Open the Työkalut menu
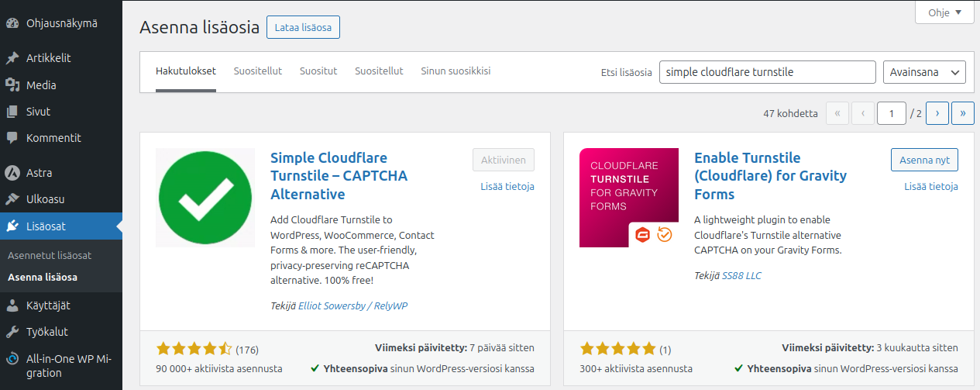 pyautogui.click(x=61, y=332)
